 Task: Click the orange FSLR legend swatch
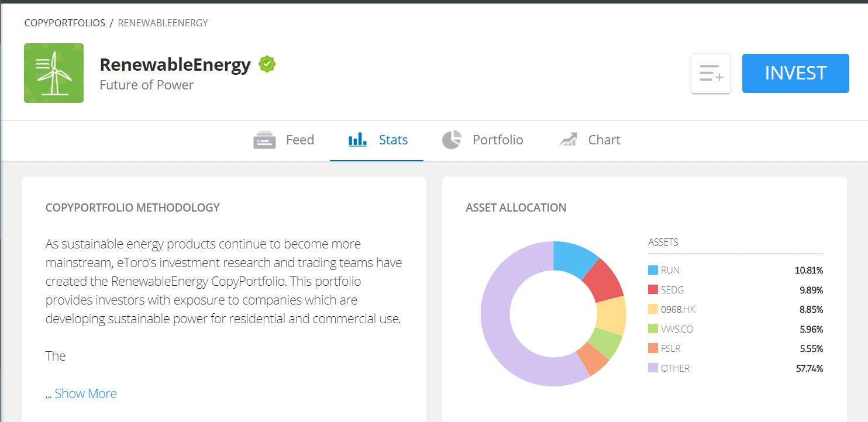coord(653,348)
